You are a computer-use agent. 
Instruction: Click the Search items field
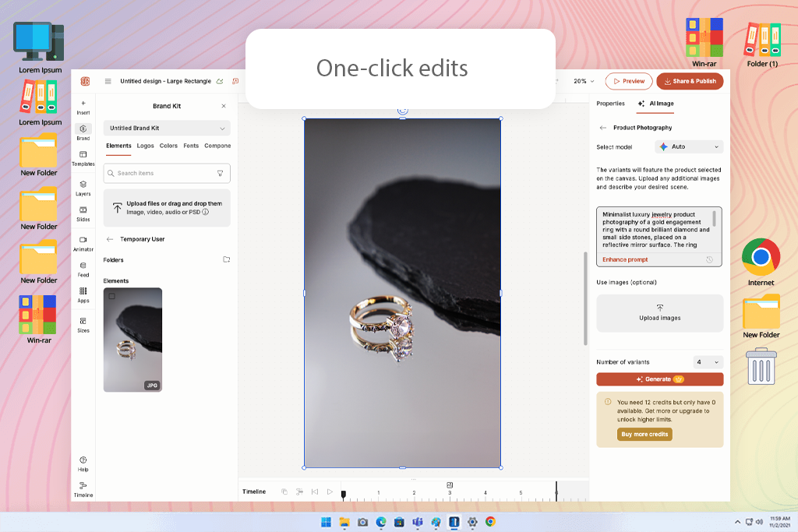(x=167, y=174)
